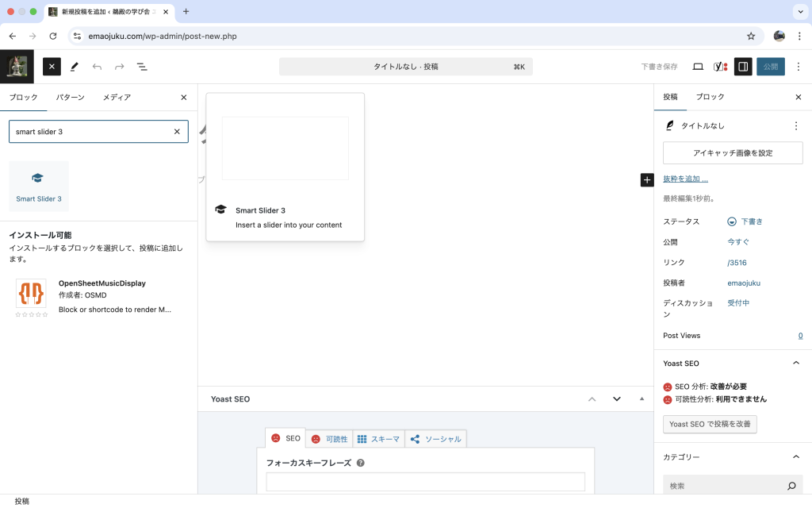The height and width of the screenshot is (508, 812).
Task: Click the black add block plus button
Action: pyautogui.click(x=647, y=180)
